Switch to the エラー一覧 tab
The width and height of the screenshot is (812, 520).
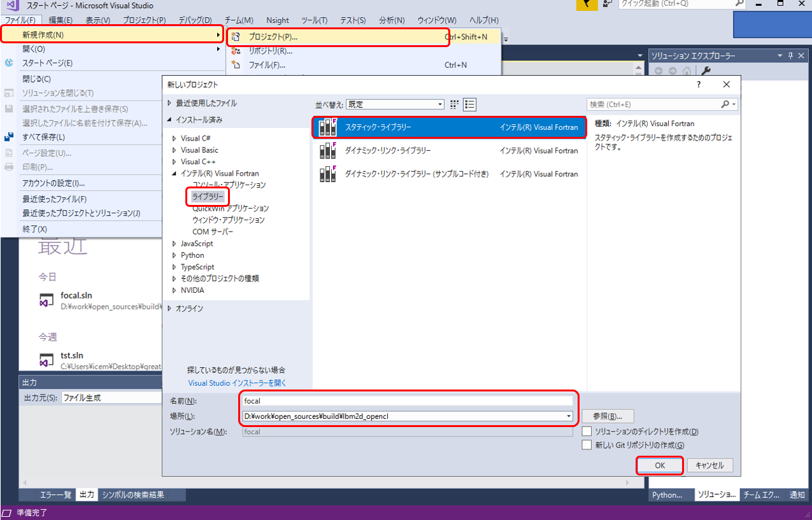point(56,495)
